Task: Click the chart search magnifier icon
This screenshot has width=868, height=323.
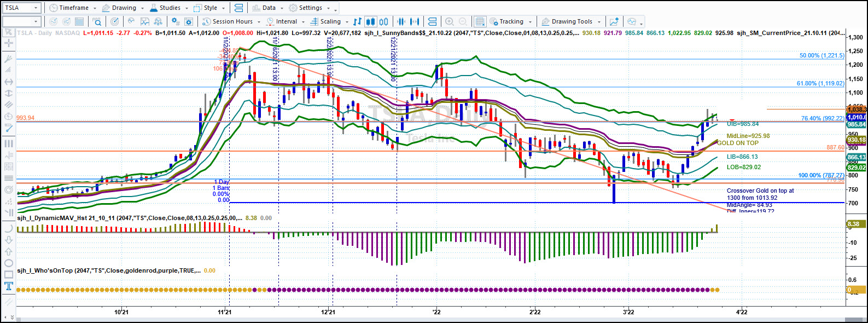Action: pos(97,21)
